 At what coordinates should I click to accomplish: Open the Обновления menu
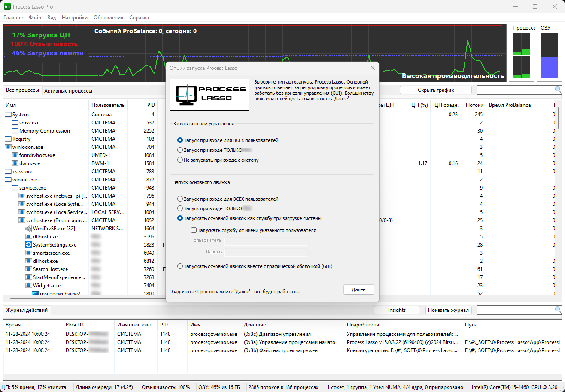point(108,18)
